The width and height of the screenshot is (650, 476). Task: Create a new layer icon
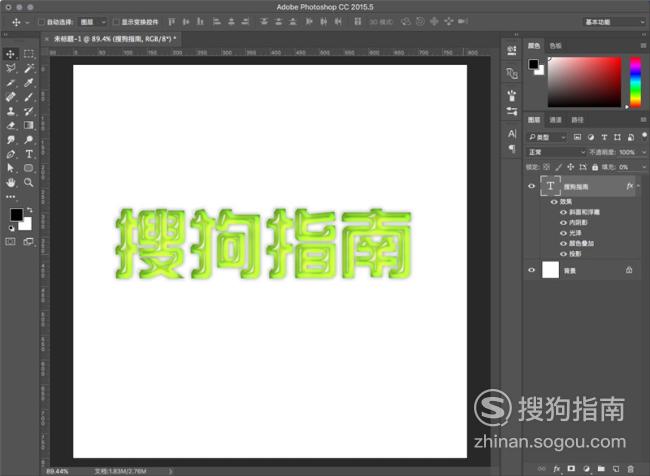(x=616, y=469)
